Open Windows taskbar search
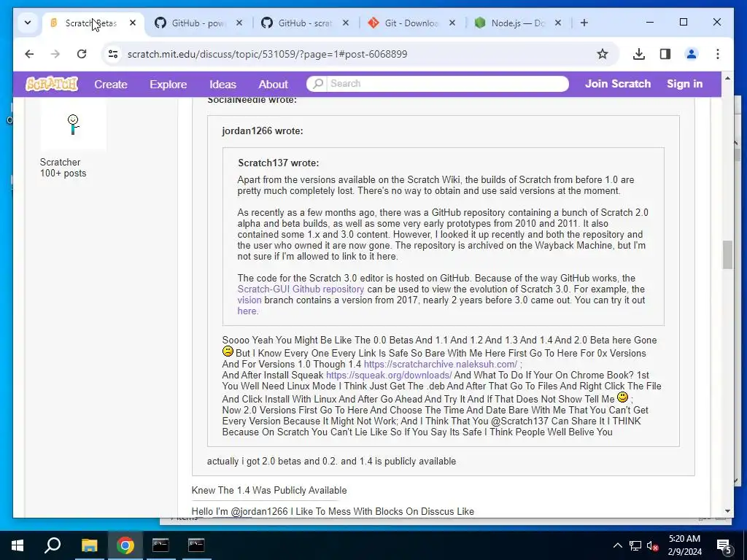Image resolution: width=747 pixels, height=560 pixels. tap(53, 545)
